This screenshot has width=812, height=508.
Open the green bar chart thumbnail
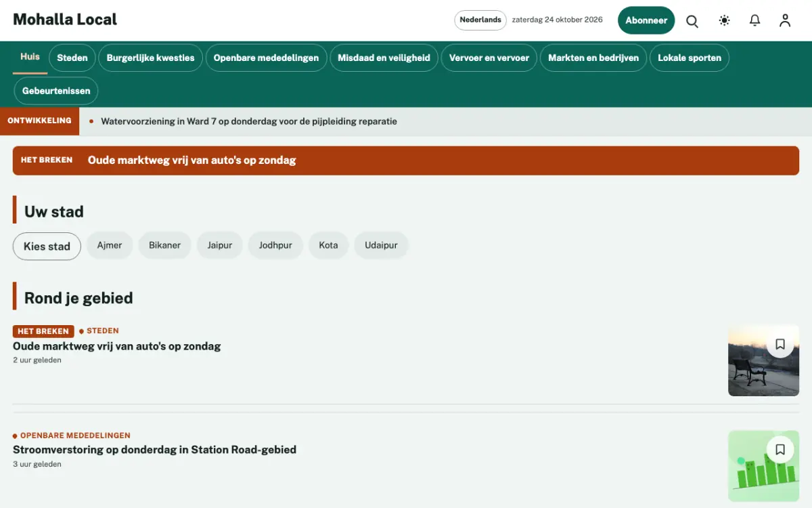pos(763,466)
